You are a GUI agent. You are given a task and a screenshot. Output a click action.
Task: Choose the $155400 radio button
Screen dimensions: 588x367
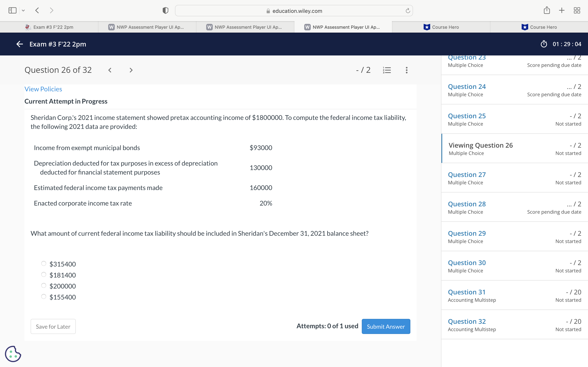44,297
